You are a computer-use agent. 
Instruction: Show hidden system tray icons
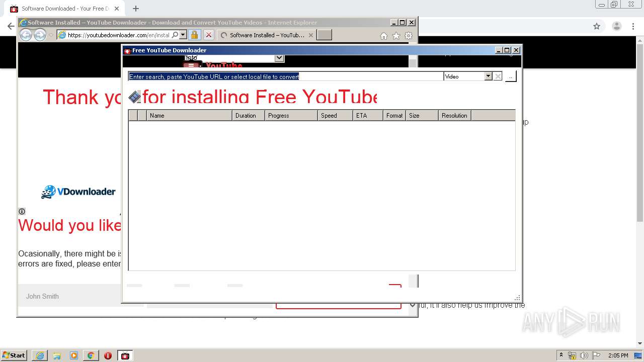(x=561, y=355)
